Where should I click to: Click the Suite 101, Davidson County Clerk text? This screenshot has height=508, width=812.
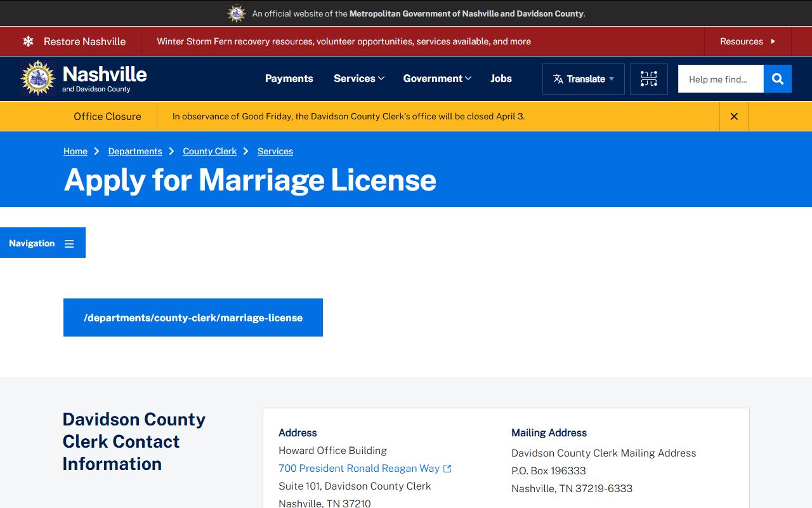click(x=355, y=486)
